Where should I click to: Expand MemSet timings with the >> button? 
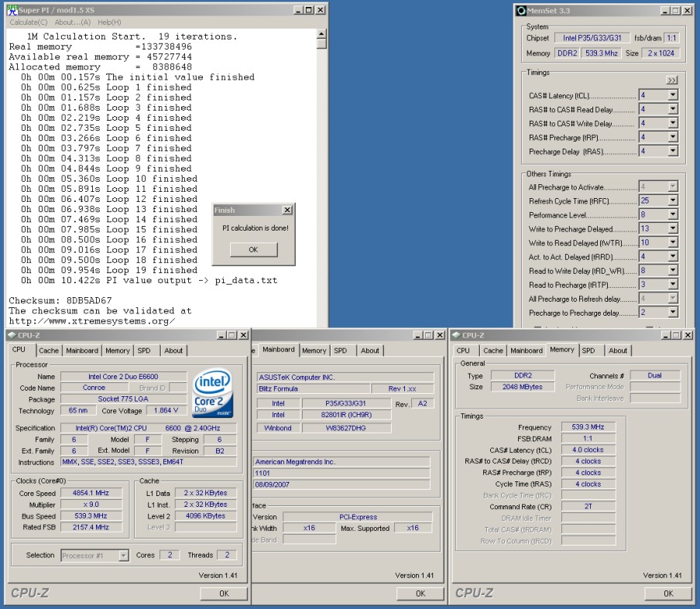[672, 80]
